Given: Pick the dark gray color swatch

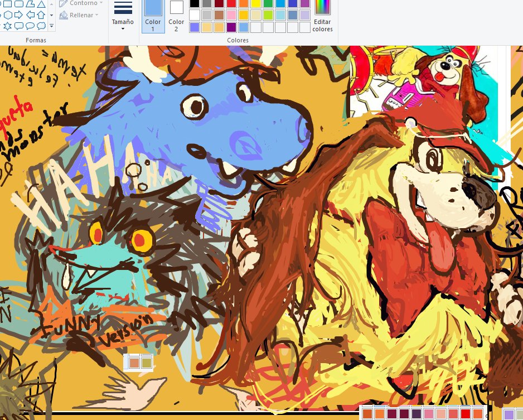Looking at the screenshot, I should pos(207,3).
